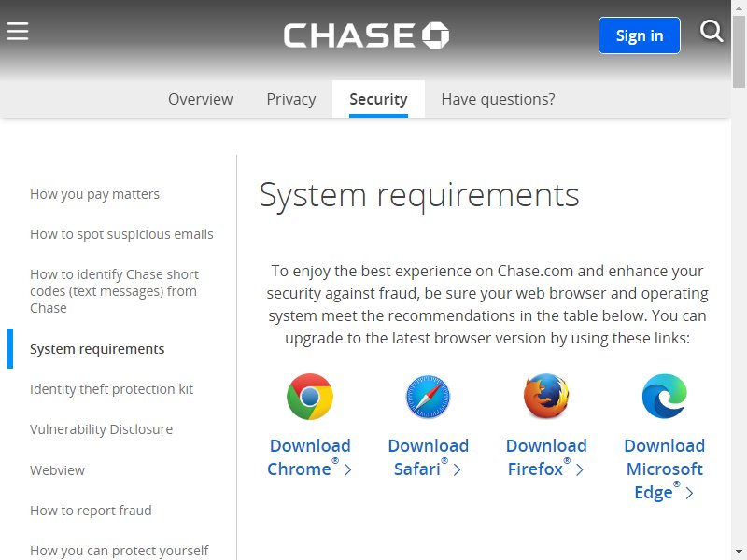Open the Have questions? tab
747x560 pixels.
point(498,99)
